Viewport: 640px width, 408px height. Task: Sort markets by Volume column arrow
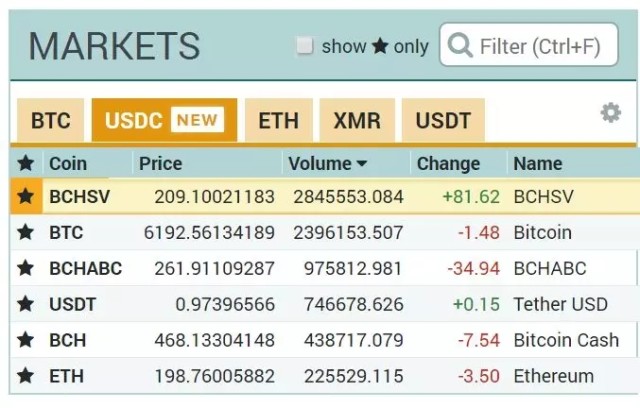[x=362, y=164]
